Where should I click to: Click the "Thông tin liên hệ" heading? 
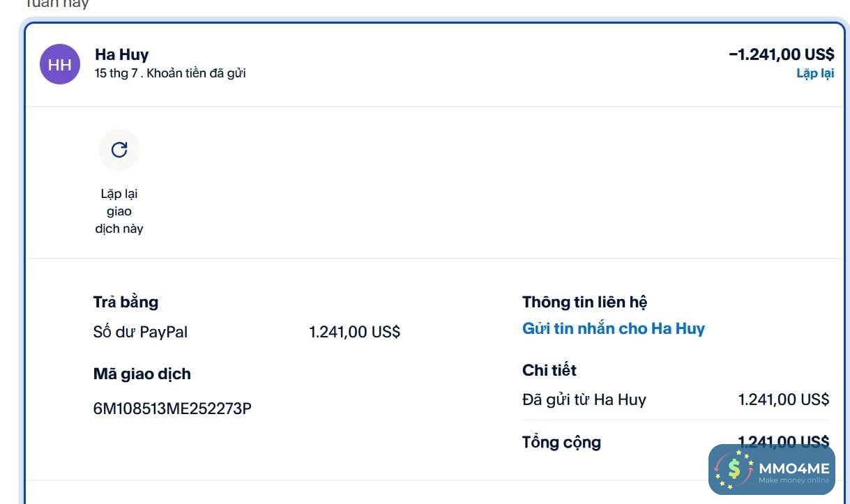click(x=584, y=302)
